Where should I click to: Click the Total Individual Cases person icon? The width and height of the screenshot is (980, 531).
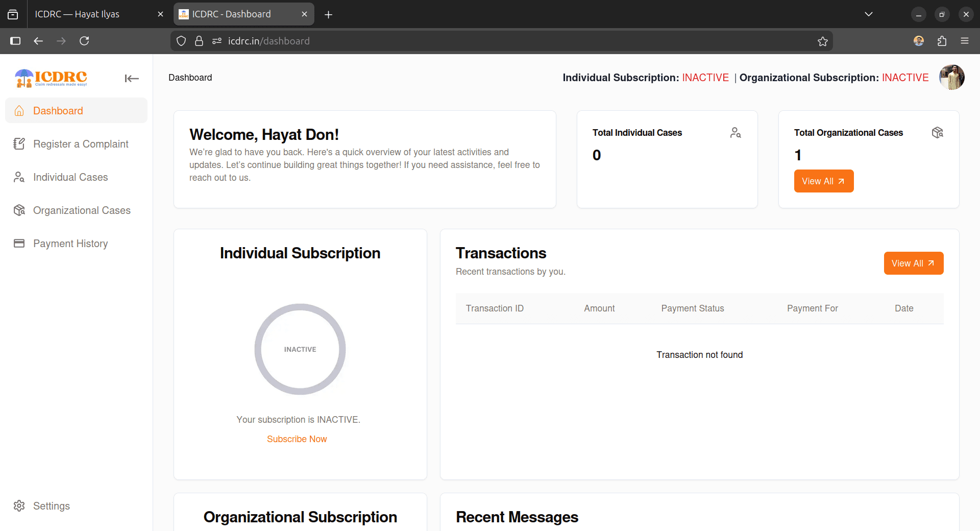coord(736,133)
